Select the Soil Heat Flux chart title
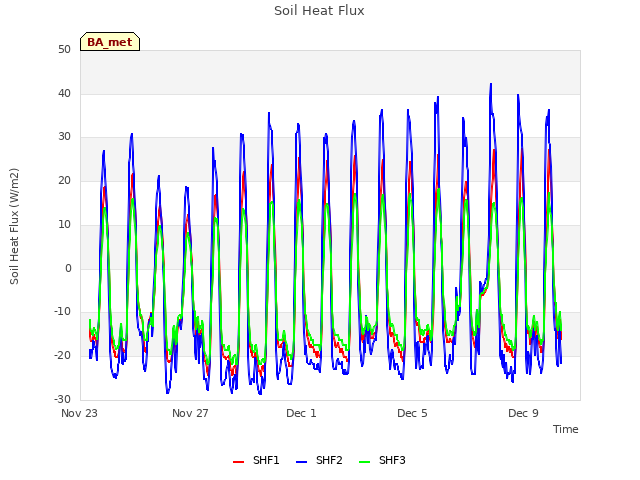Viewport: 640px width, 480px height. 319,11
